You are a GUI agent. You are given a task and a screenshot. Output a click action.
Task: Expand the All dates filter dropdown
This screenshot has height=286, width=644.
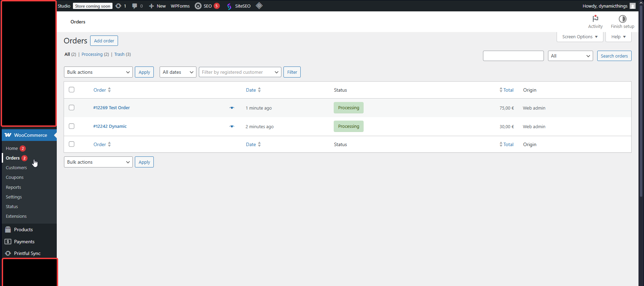click(x=178, y=72)
